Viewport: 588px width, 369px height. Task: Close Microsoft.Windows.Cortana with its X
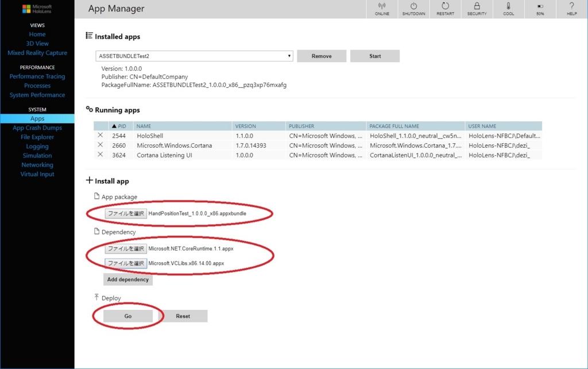pyautogui.click(x=100, y=145)
